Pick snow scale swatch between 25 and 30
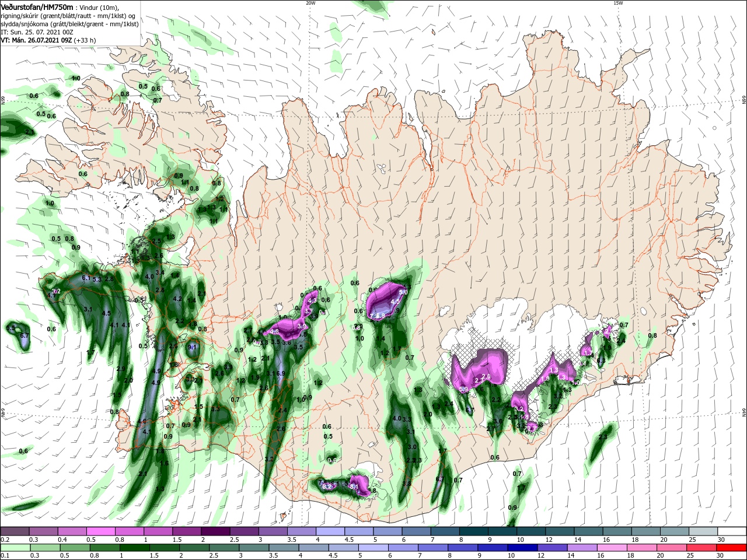 pyautogui.click(x=704, y=531)
